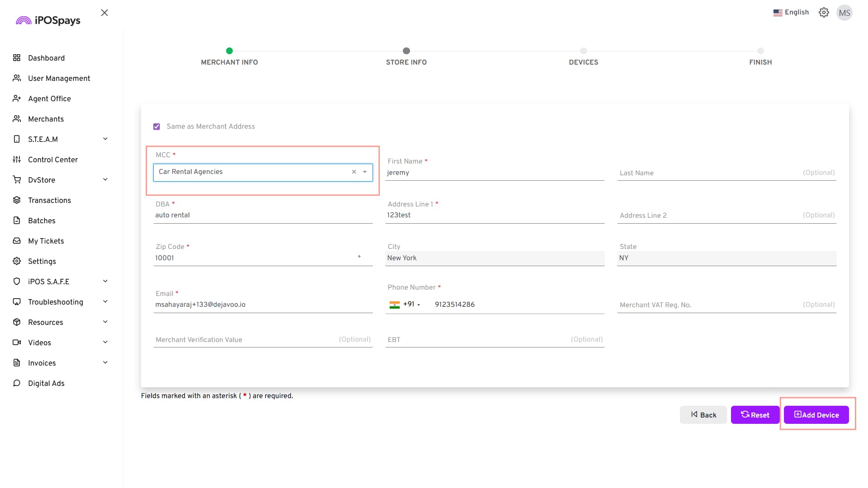Click the Address Line 2 field
This screenshot has height=488, width=868.
[726, 216]
